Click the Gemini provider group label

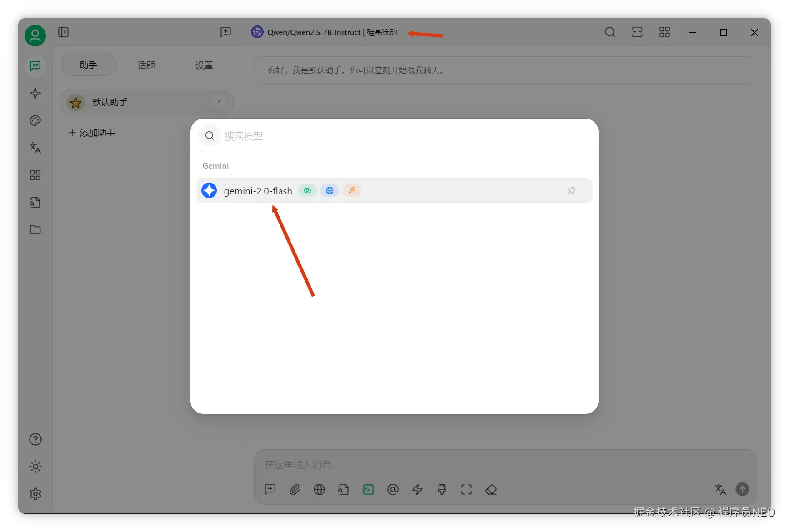point(215,166)
